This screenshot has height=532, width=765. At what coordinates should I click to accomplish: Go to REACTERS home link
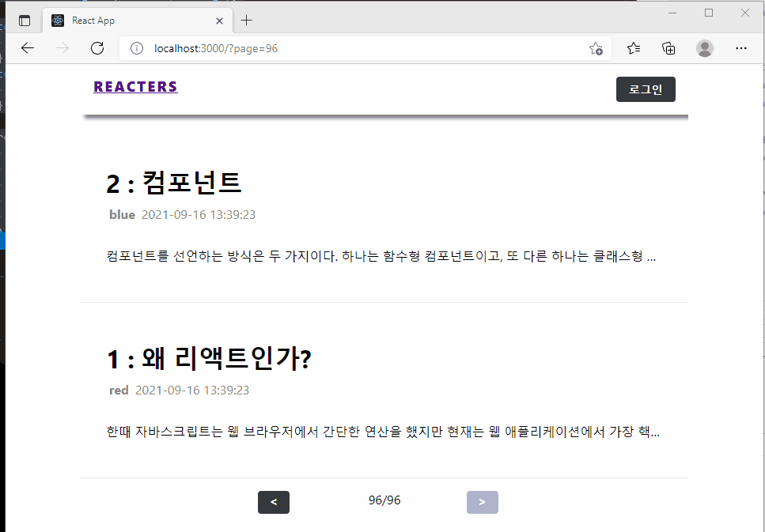click(135, 87)
